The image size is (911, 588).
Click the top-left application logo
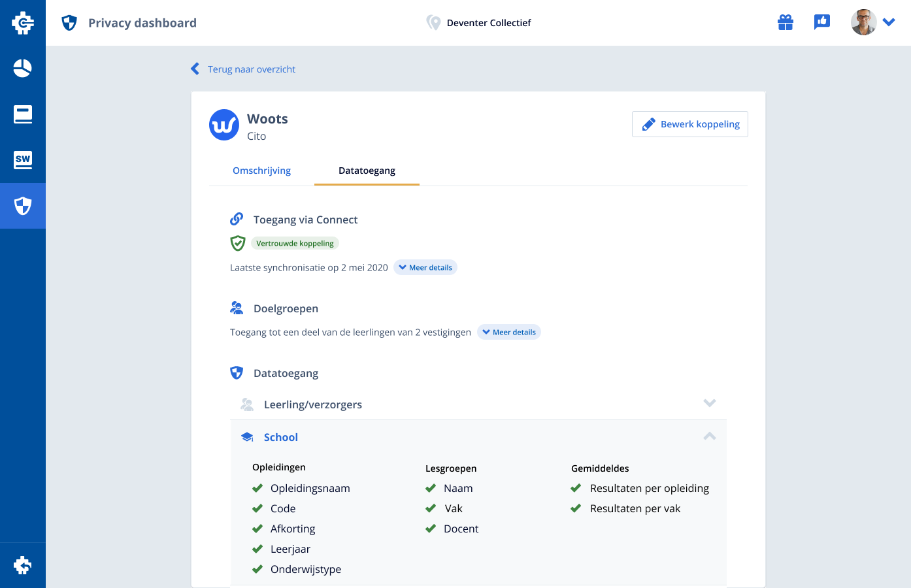pyautogui.click(x=22, y=23)
